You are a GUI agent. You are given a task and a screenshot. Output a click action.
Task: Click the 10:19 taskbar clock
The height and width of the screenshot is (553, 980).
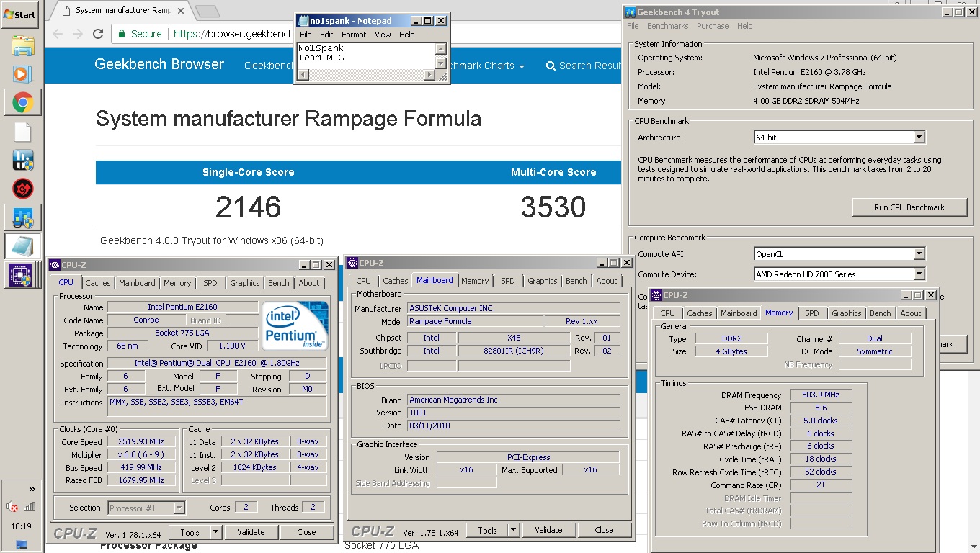(22, 526)
